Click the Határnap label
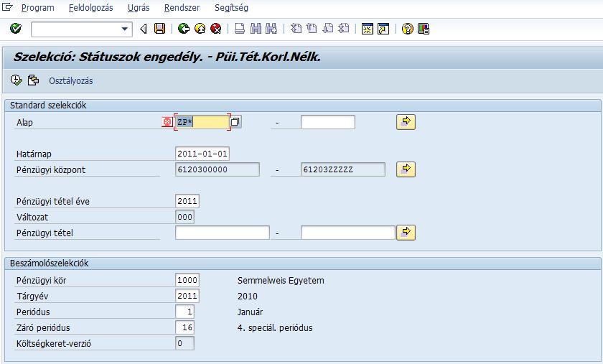The image size is (603, 364). point(34,154)
